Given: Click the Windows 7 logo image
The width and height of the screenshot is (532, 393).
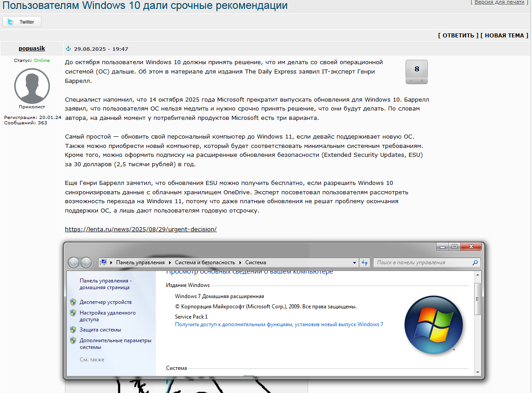Looking at the screenshot, I should pos(434,325).
